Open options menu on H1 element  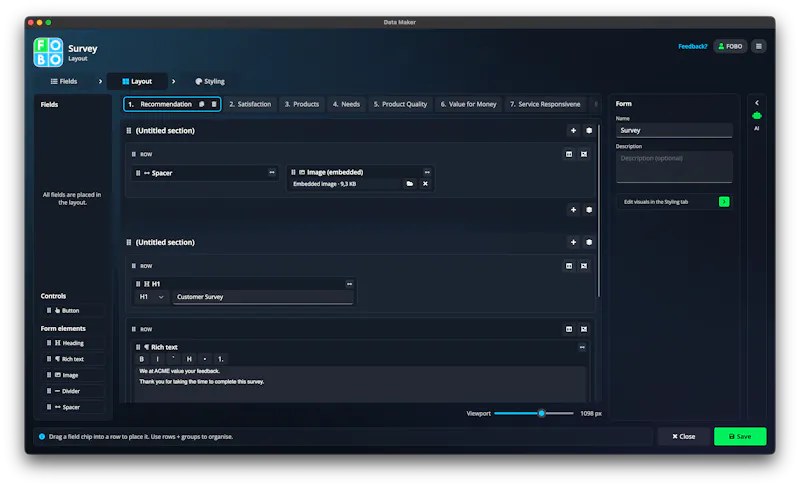tap(349, 284)
